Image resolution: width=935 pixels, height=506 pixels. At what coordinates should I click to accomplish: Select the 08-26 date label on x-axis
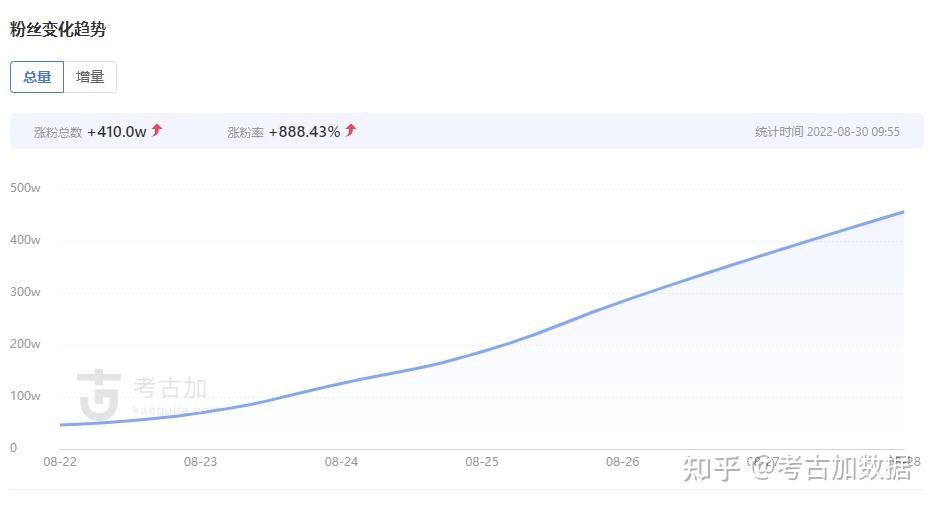tap(622, 462)
